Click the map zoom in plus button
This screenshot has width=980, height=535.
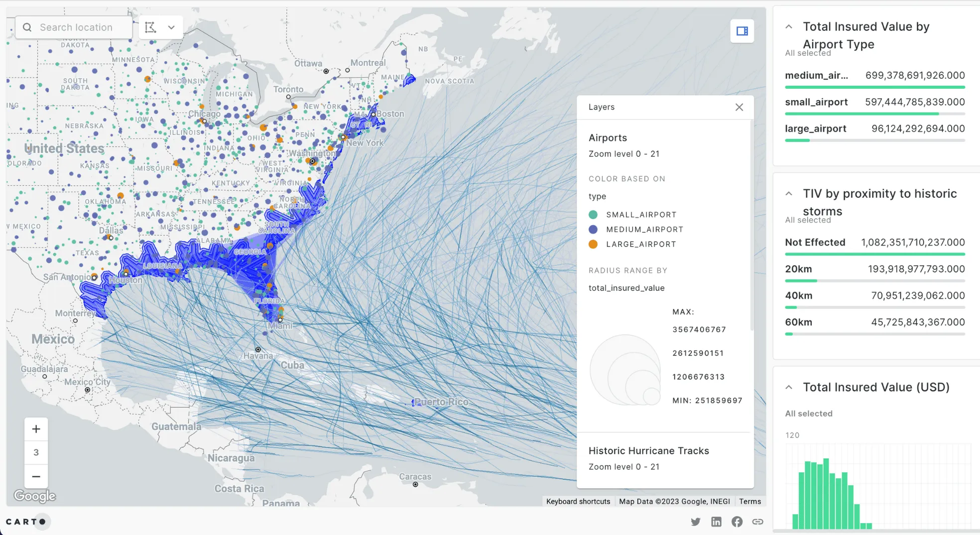point(36,429)
